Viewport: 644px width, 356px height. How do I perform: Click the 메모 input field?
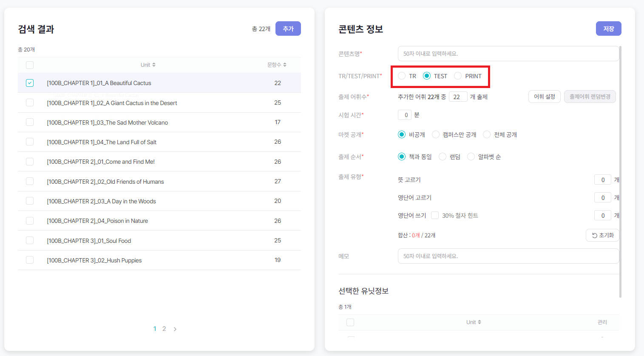pos(508,256)
